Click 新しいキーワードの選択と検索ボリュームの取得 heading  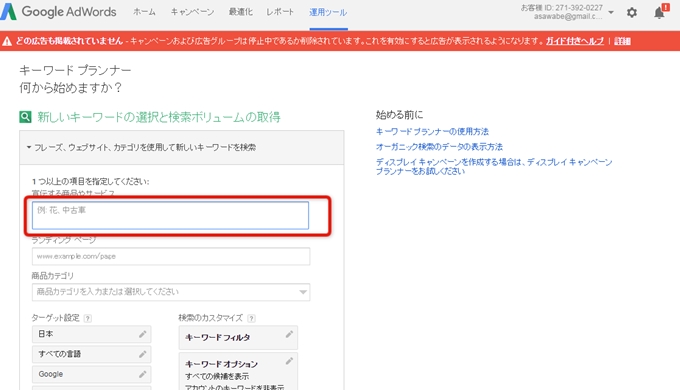tap(159, 117)
